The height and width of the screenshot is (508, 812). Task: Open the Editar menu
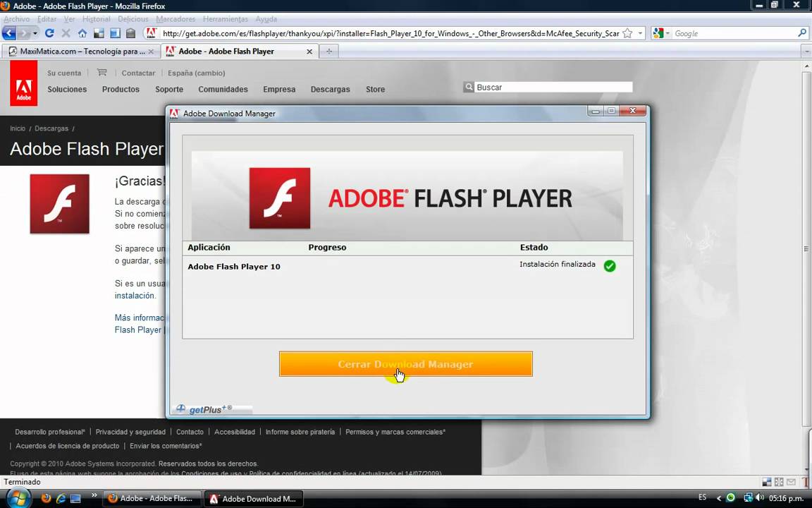47,18
